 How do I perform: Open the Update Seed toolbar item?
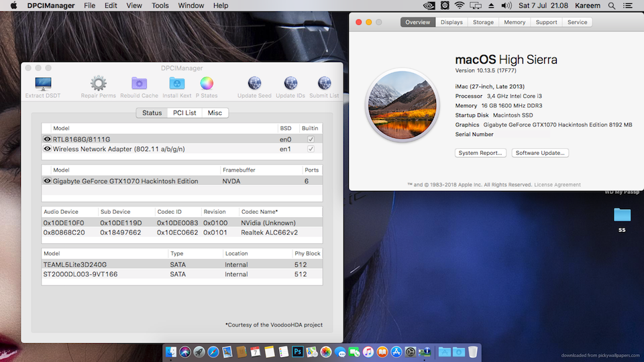tap(254, 84)
